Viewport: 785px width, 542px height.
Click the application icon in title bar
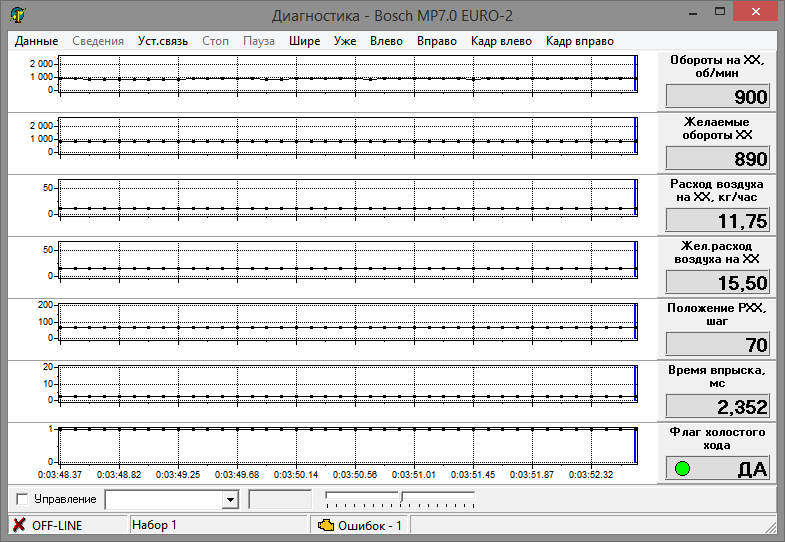tap(18, 15)
